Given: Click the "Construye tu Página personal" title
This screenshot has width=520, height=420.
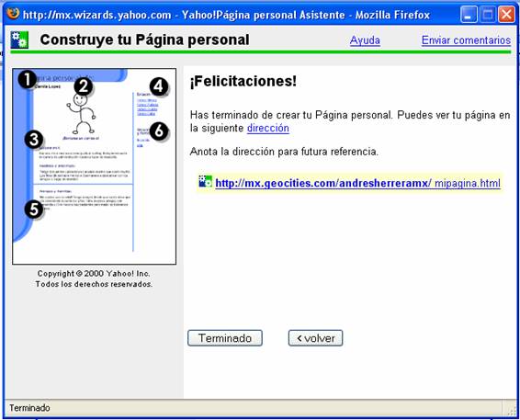Looking at the screenshot, I should pos(144,40).
